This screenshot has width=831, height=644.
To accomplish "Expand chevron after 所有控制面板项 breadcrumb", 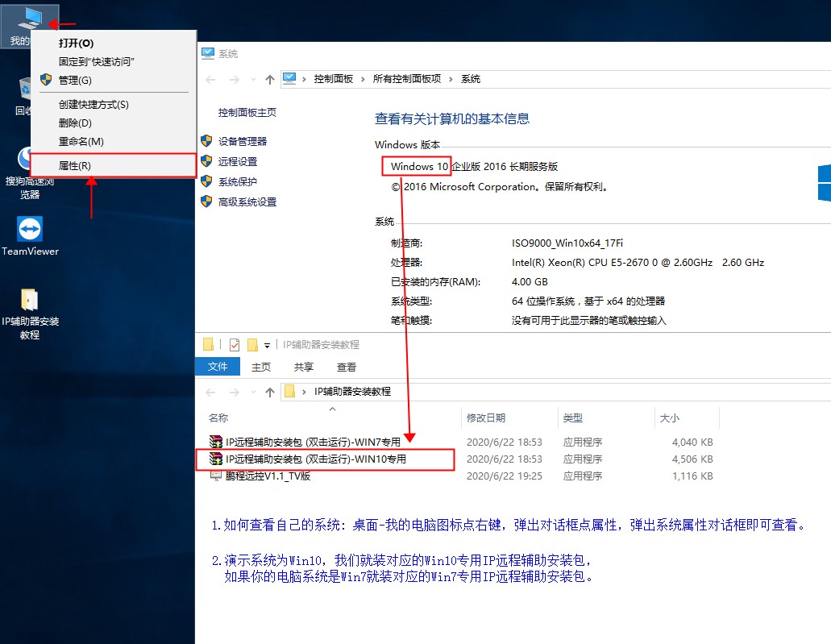I will point(451,79).
